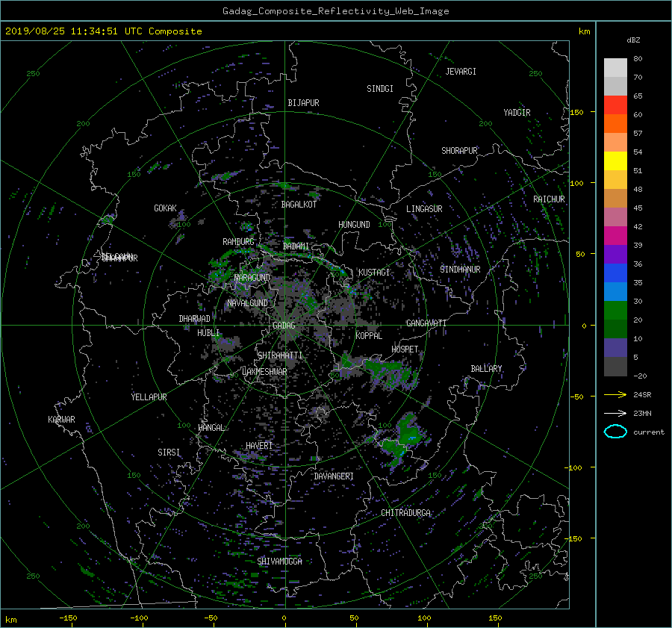Viewport: 672px width, 628px height.
Task: Click the '-20' value in the dBZ legend
Action: pyautogui.click(x=640, y=376)
